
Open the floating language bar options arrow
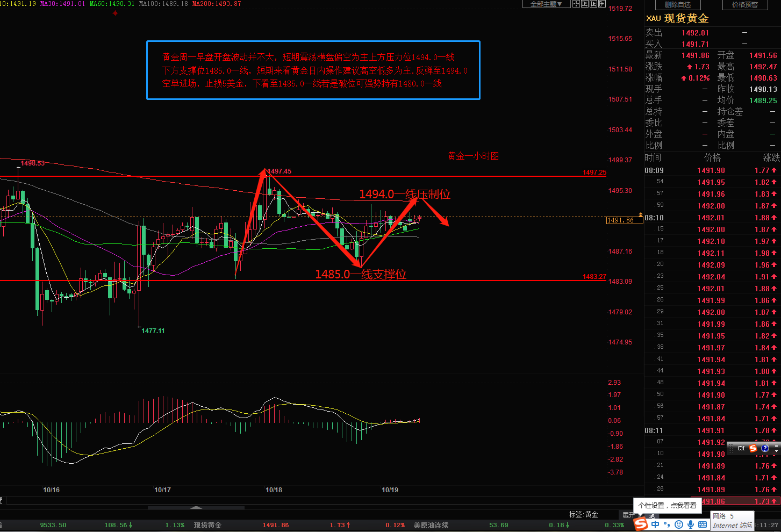coord(777,452)
